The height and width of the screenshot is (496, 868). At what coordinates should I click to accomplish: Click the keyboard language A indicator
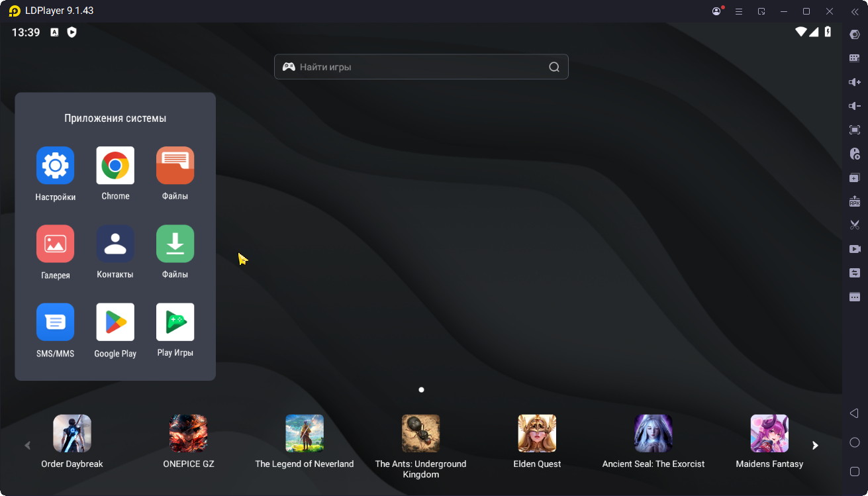tap(54, 32)
